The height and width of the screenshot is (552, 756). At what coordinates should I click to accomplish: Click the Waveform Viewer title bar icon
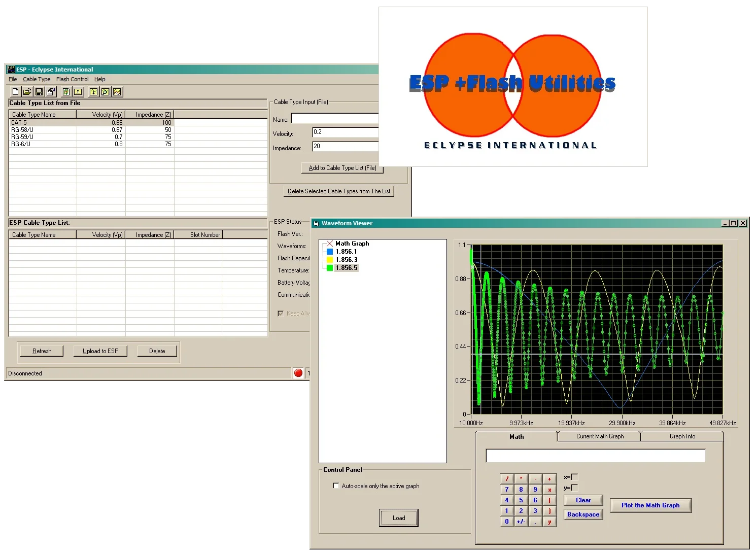tap(316, 223)
